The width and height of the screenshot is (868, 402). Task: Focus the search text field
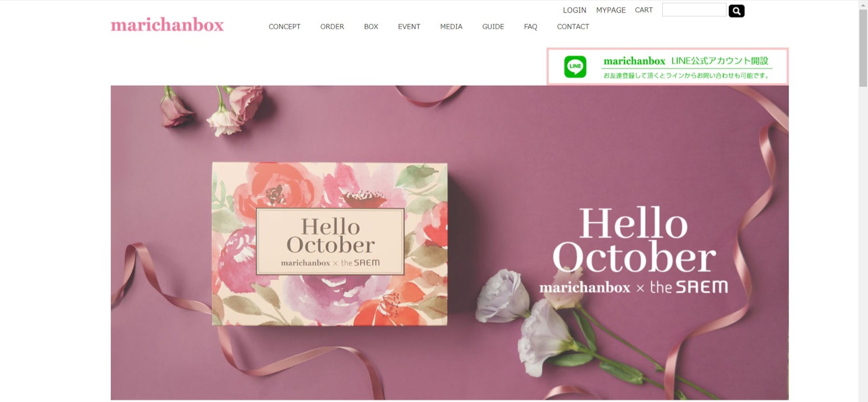[694, 10]
